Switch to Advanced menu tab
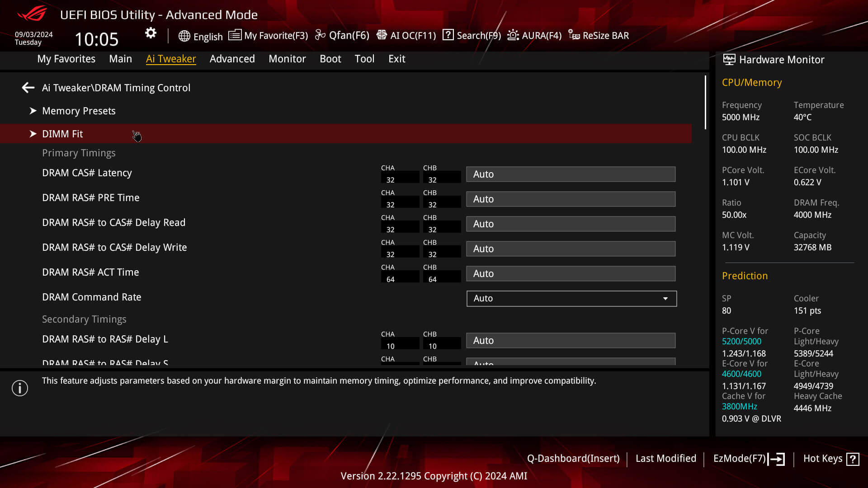Viewport: 868px width, 488px height. (232, 58)
